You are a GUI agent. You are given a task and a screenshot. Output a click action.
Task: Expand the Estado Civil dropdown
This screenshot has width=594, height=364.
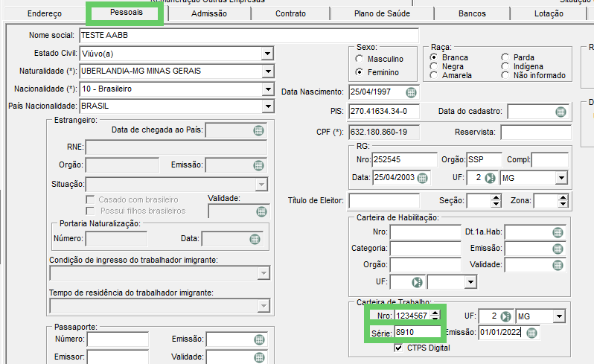point(267,54)
